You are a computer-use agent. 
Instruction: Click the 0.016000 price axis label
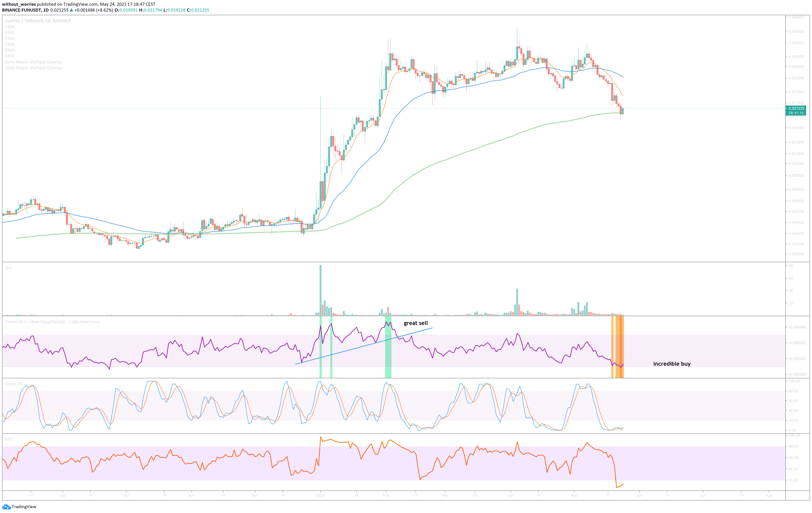point(796,128)
